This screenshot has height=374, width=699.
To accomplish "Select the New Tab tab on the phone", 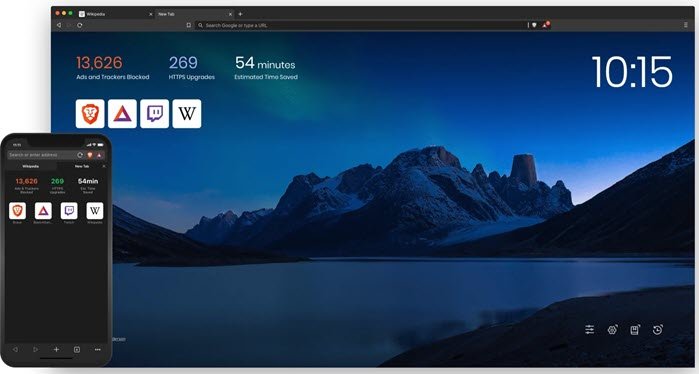I will pyautogui.click(x=82, y=166).
